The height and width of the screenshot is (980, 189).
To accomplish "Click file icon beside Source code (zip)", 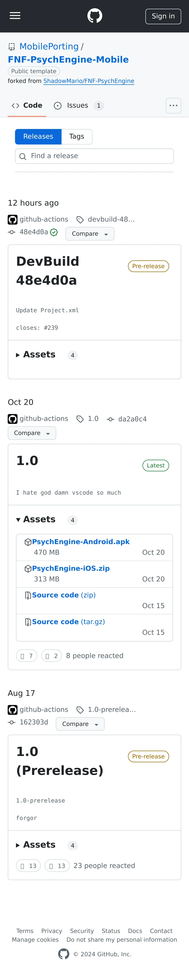I will click(28, 595).
